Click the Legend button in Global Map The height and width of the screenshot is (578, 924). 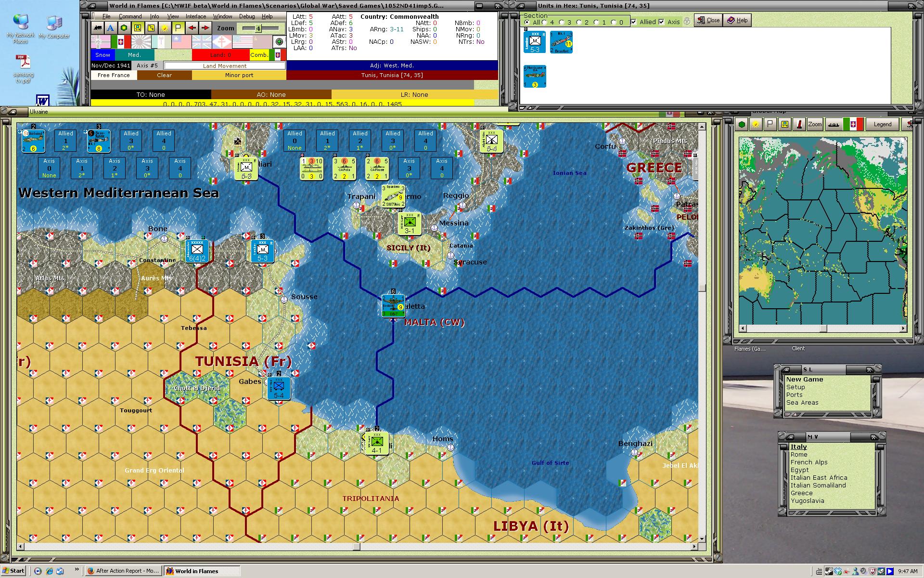tap(883, 124)
